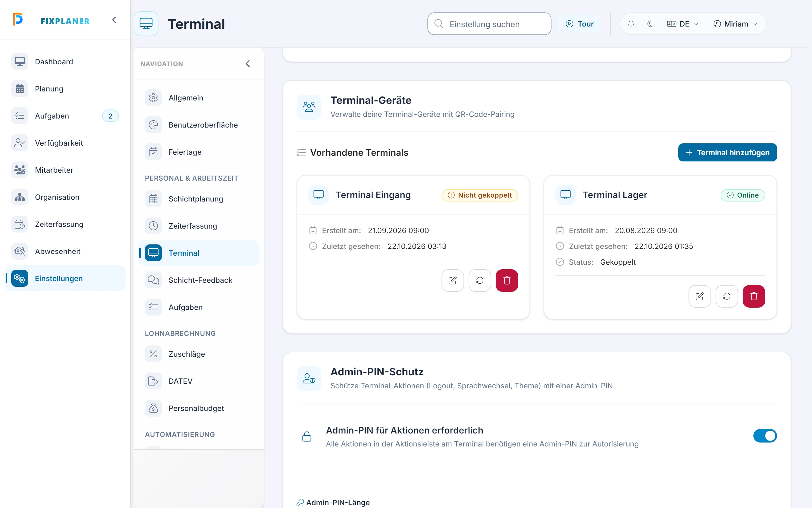Refresh pairing for Terminal Lager
Image resolution: width=812 pixels, height=508 pixels.
[727, 296]
